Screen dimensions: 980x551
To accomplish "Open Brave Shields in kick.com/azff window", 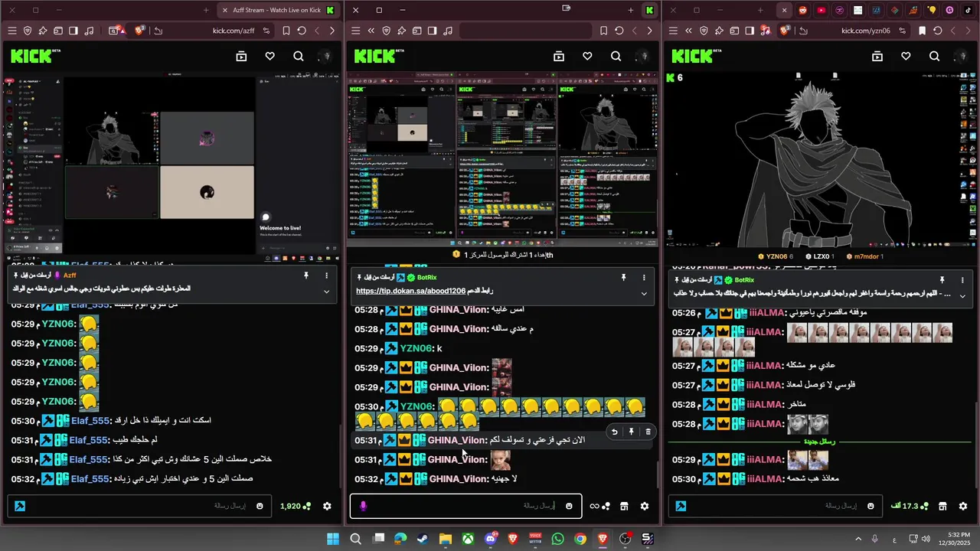I will 140,31.
